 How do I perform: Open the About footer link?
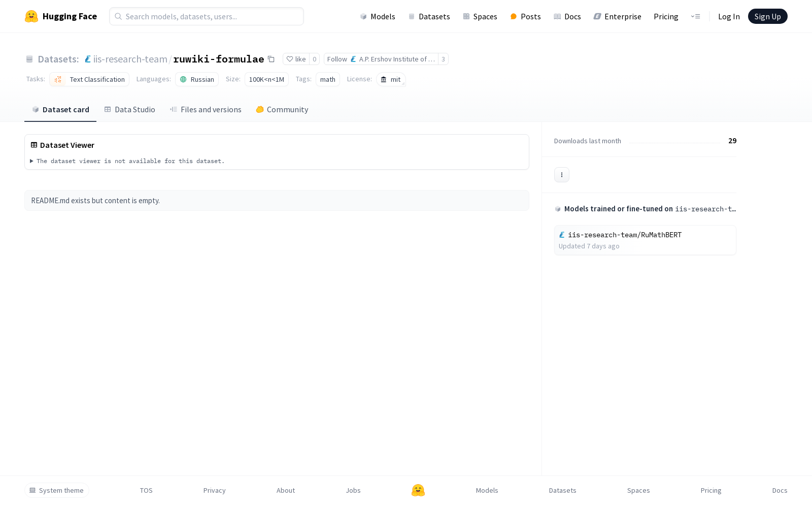286,490
